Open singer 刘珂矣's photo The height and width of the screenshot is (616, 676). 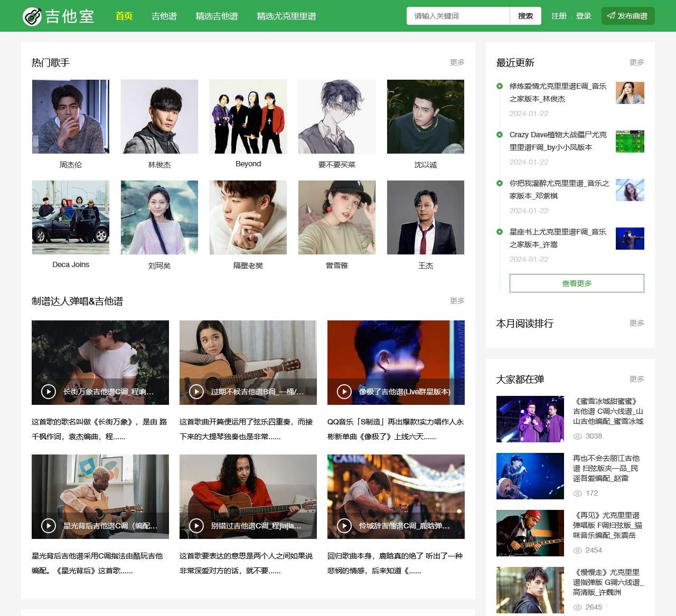(x=159, y=217)
